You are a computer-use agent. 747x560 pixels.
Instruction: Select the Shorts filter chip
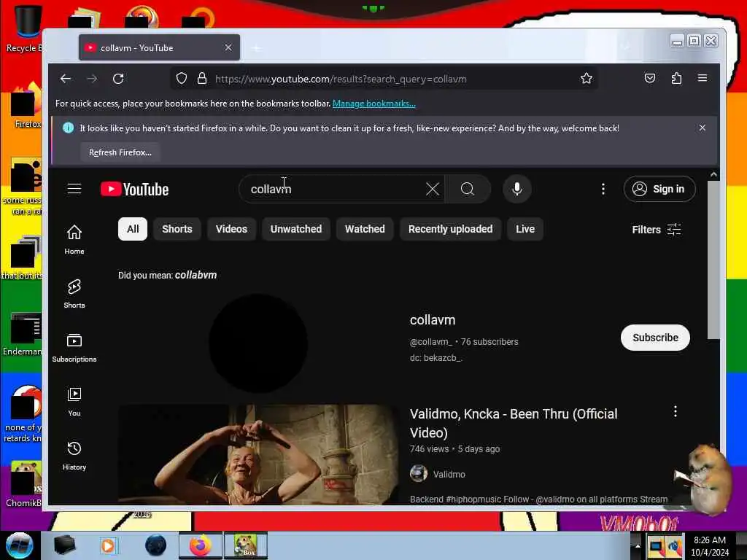[177, 229]
